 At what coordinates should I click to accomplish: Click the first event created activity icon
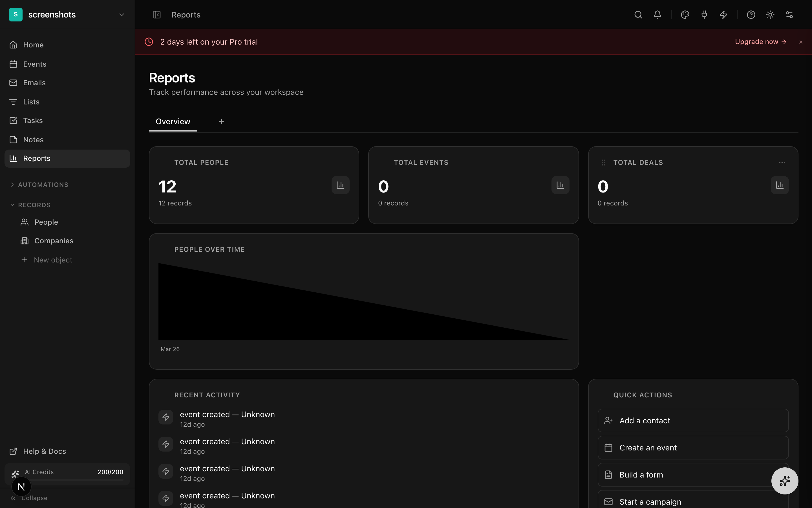pyautogui.click(x=166, y=417)
